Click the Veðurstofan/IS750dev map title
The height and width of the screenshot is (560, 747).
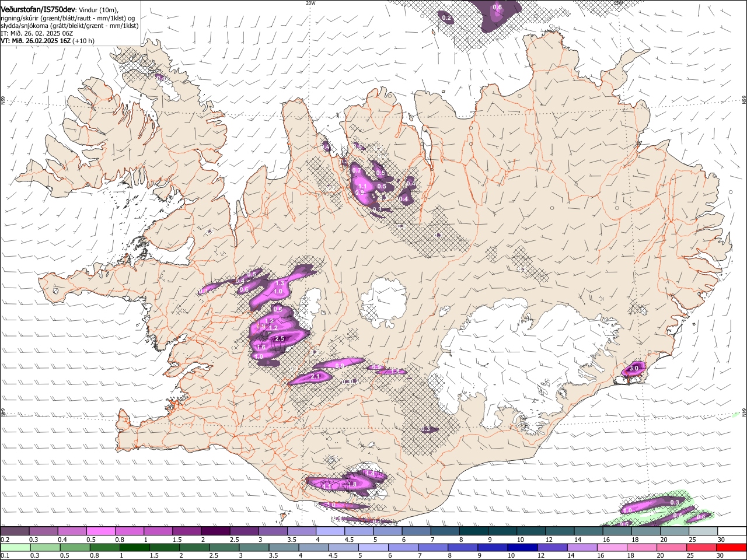coord(38,10)
